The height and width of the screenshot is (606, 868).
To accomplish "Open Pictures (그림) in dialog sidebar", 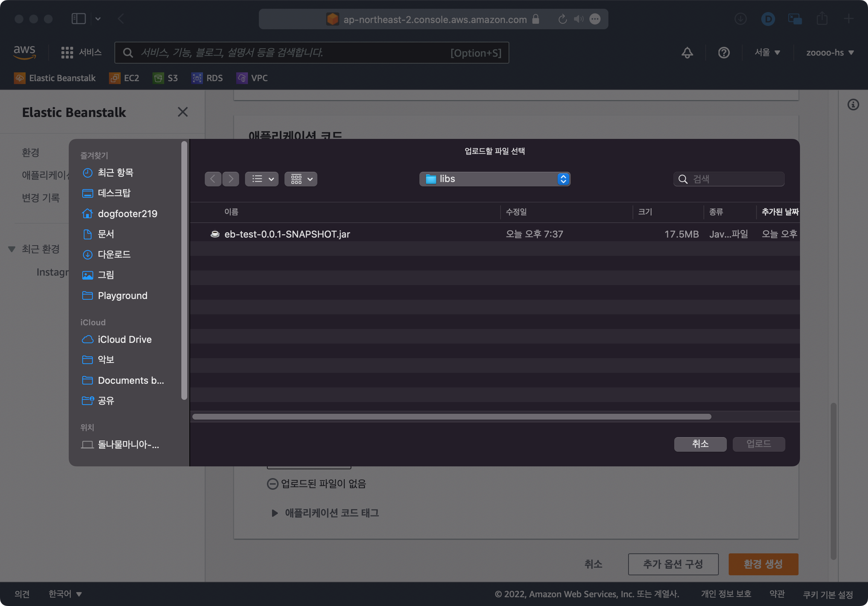I will click(98, 275).
